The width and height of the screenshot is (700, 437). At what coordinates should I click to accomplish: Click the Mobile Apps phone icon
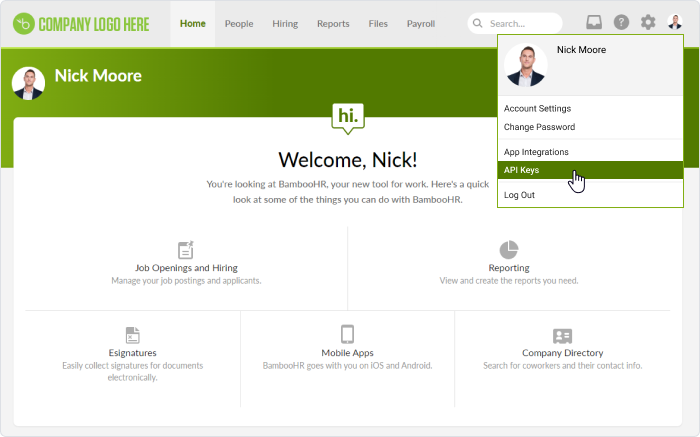(347, 334)
